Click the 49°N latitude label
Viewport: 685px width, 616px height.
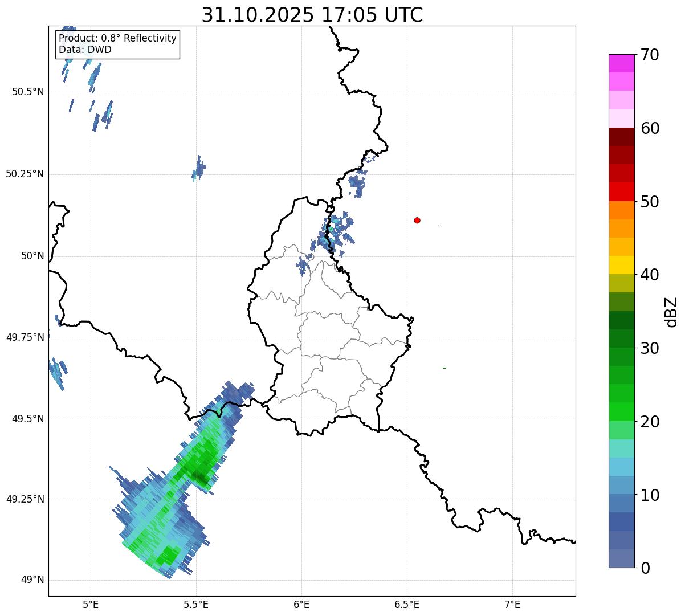coord(32,580)
